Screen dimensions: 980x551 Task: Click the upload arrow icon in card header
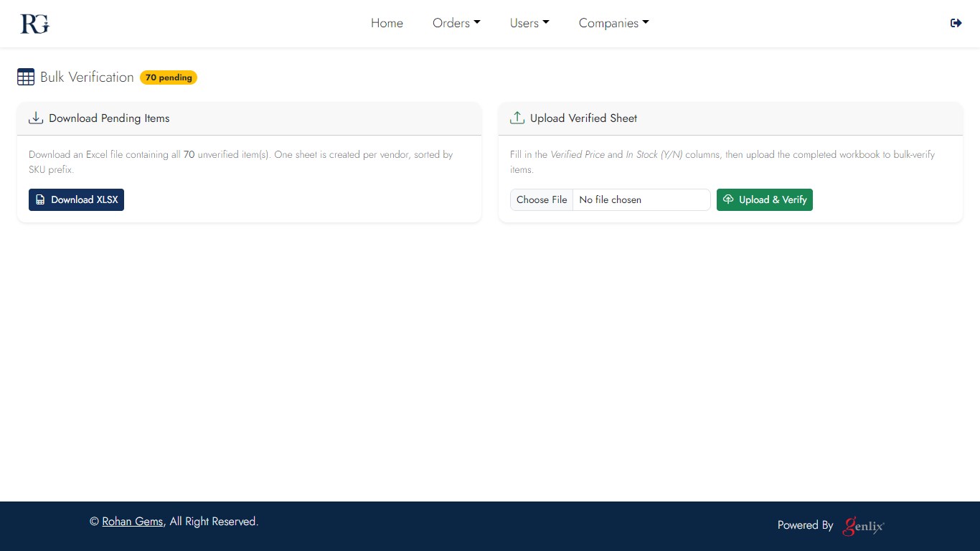coord(517,118)
